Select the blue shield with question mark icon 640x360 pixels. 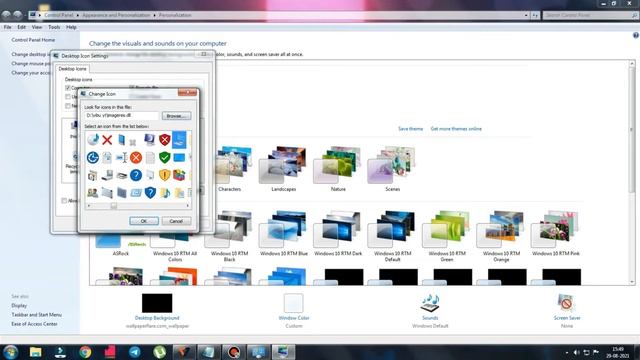click(150, 192)
